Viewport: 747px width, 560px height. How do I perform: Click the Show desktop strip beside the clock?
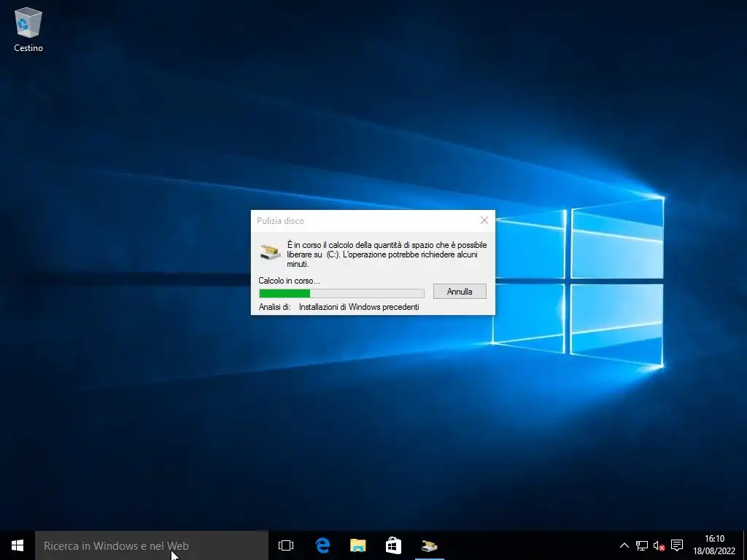[745, 545]
